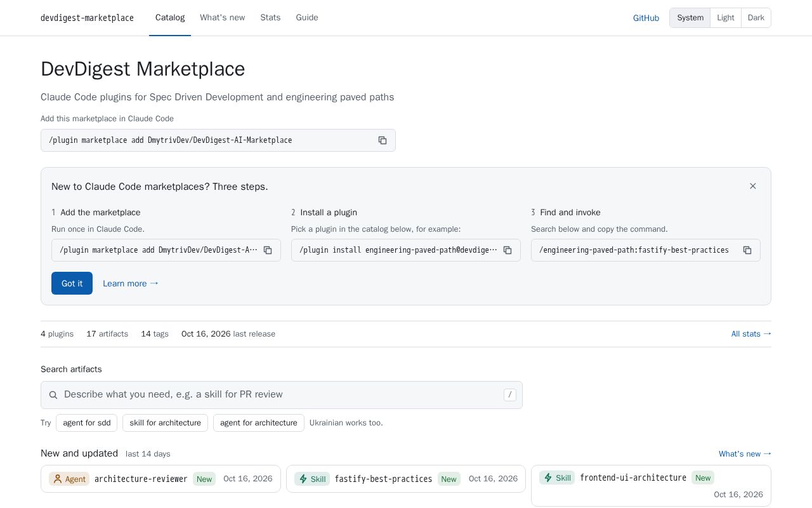This screenshot has width=812, height=508.
Task: Open the GitHub link
Action: (x=646, y=18)
